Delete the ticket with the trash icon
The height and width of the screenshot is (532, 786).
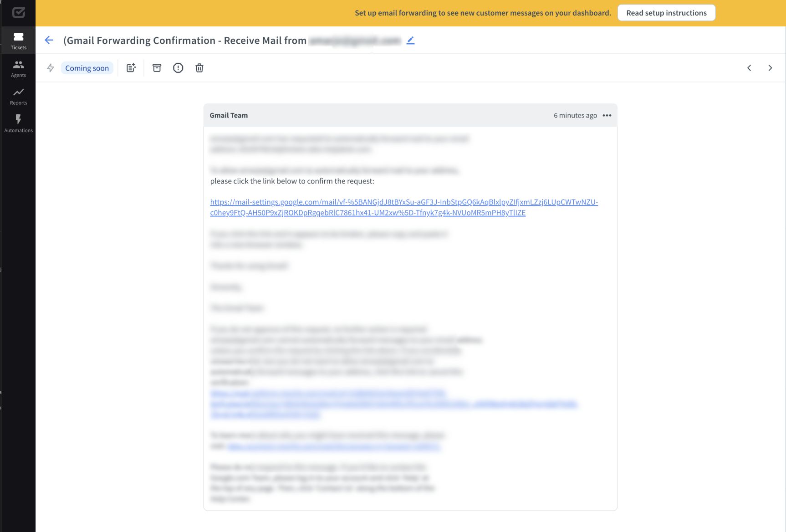[199, 67]
